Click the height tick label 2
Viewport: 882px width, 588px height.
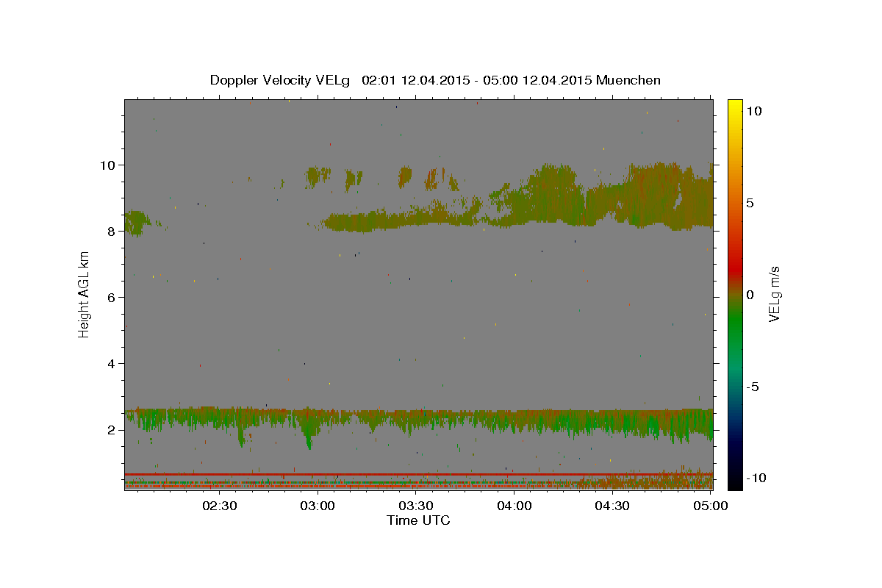(112, 430)
